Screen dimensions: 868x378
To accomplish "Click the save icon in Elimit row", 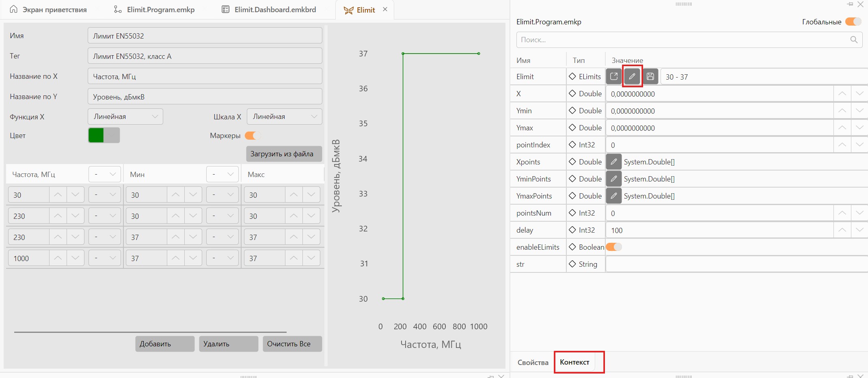I will tap(650, 76).
